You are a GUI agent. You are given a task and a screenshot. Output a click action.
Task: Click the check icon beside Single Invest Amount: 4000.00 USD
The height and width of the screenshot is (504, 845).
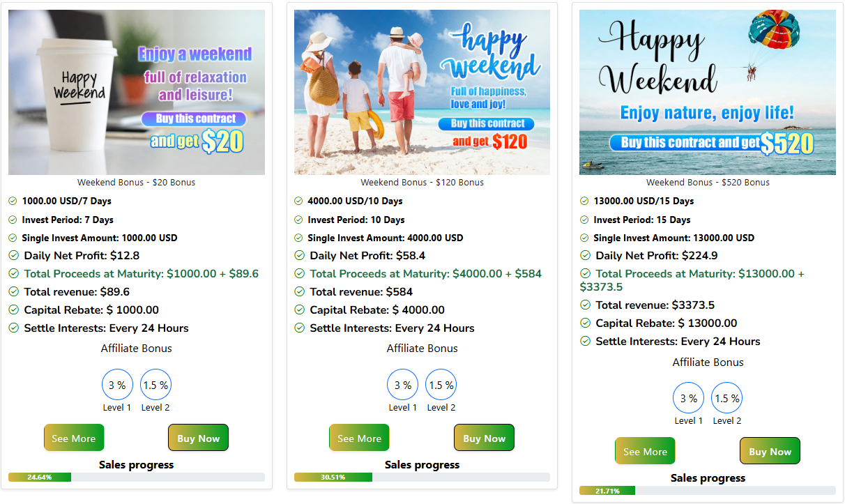tap(298, 238)
